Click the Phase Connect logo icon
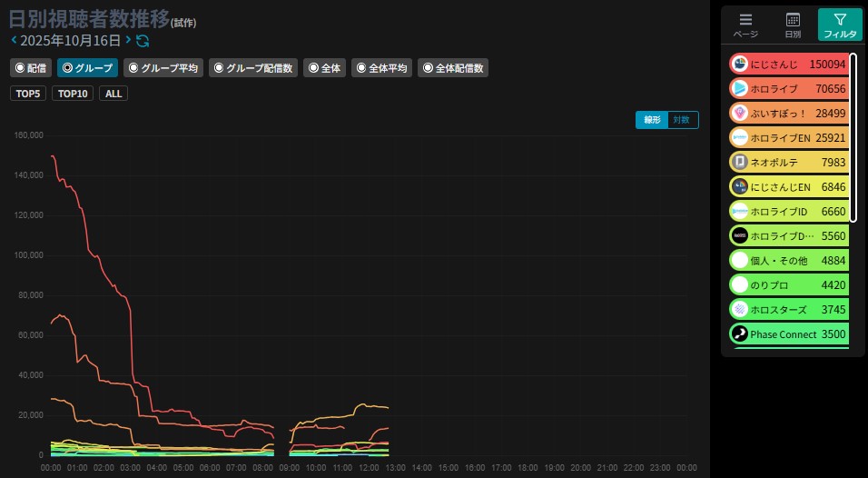The height and width of the screenshot is (478, 868). [740, 334]
